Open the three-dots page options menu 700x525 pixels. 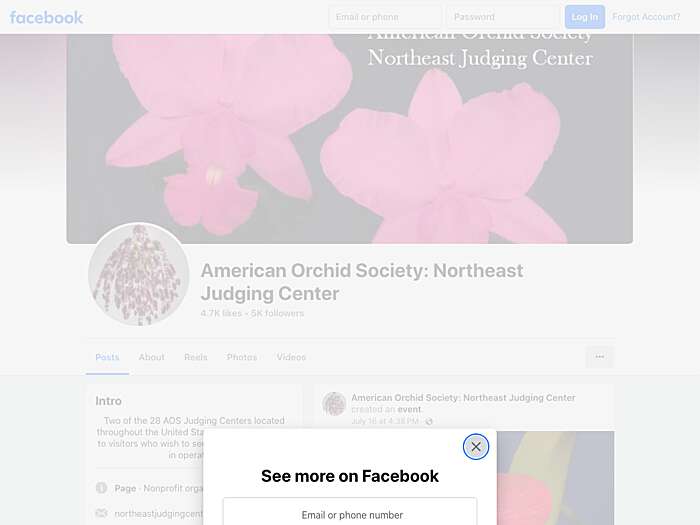tap(600, 357)
